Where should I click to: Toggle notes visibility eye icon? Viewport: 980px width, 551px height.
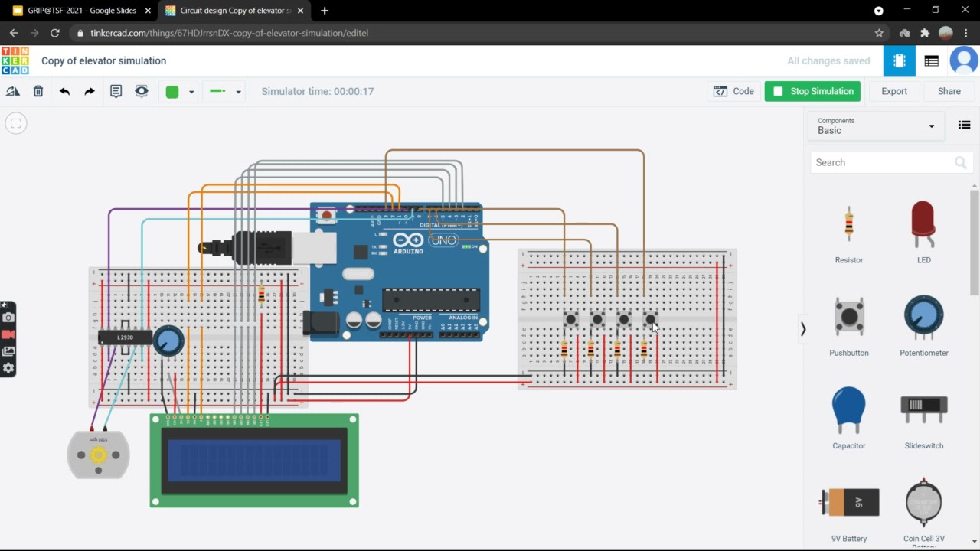pyautogui.click(x=142, y=91)
